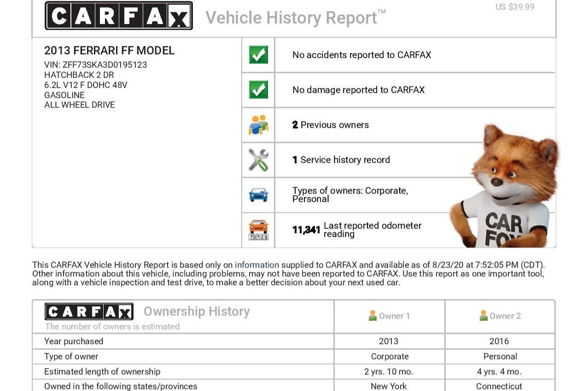Open the '1 Service history record' entry
588x391 pixels.
(341, 160)
